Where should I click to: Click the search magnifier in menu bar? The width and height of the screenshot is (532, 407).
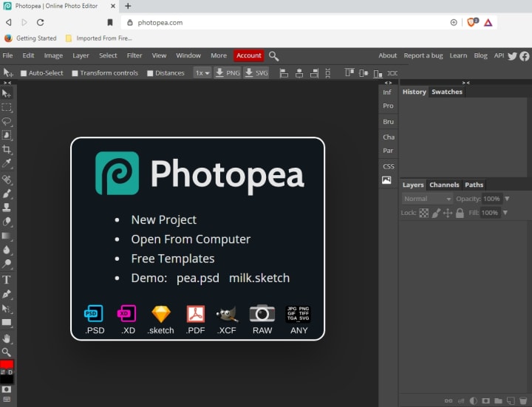273,56
